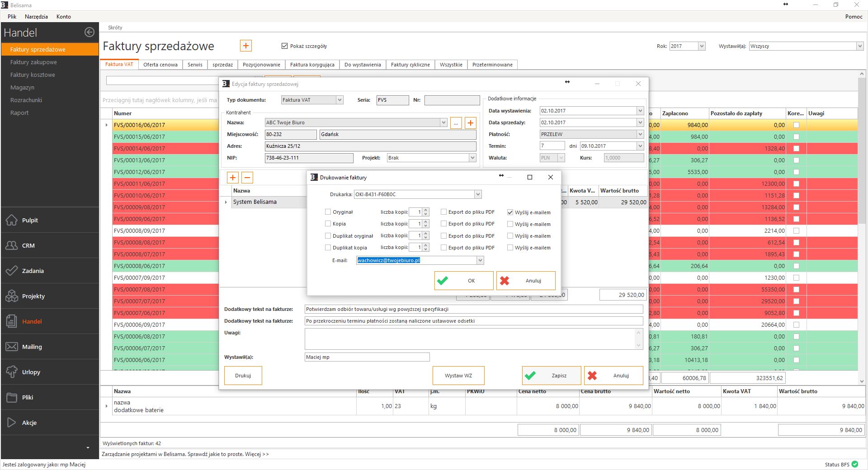
Task: Expand the Drukarka printer dropdown
Action: click(x=477, y=194)
